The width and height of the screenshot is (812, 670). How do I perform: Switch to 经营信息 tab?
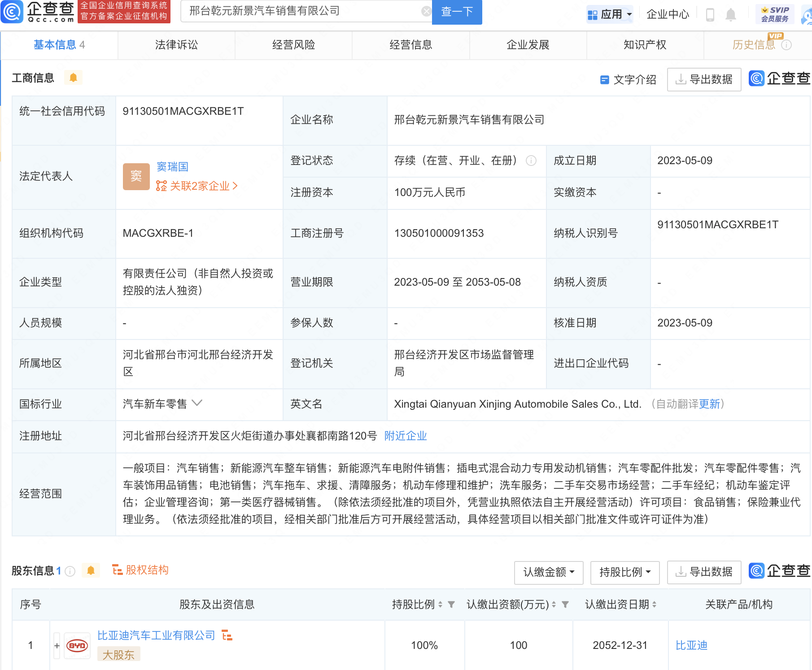pos(410,45)
